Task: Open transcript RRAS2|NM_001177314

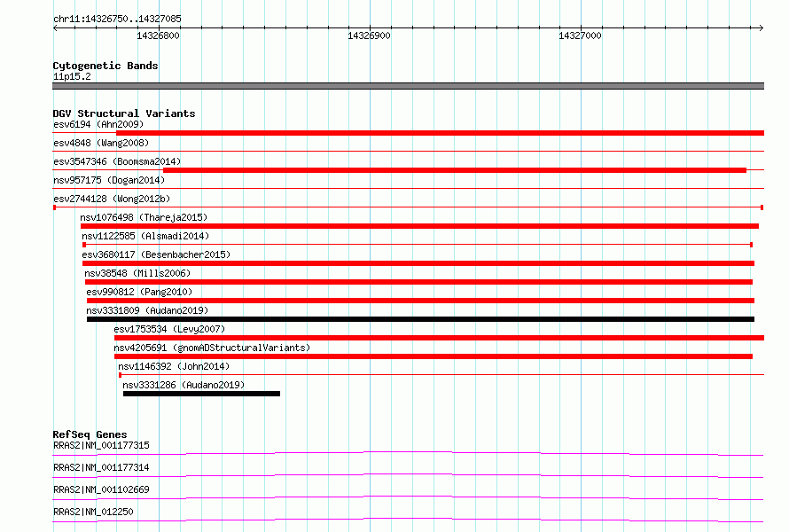Action: click(101, 467)
